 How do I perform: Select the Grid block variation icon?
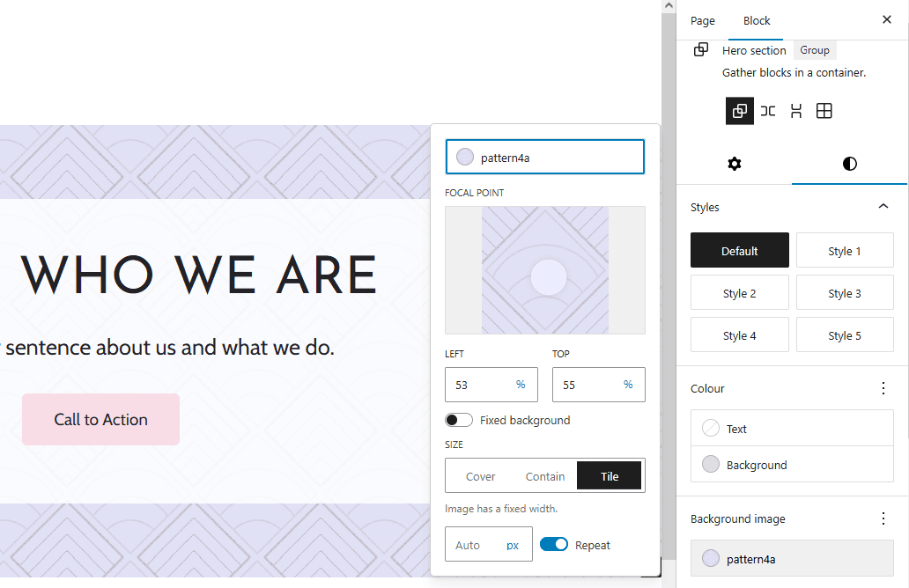click(x=824, y=110)
